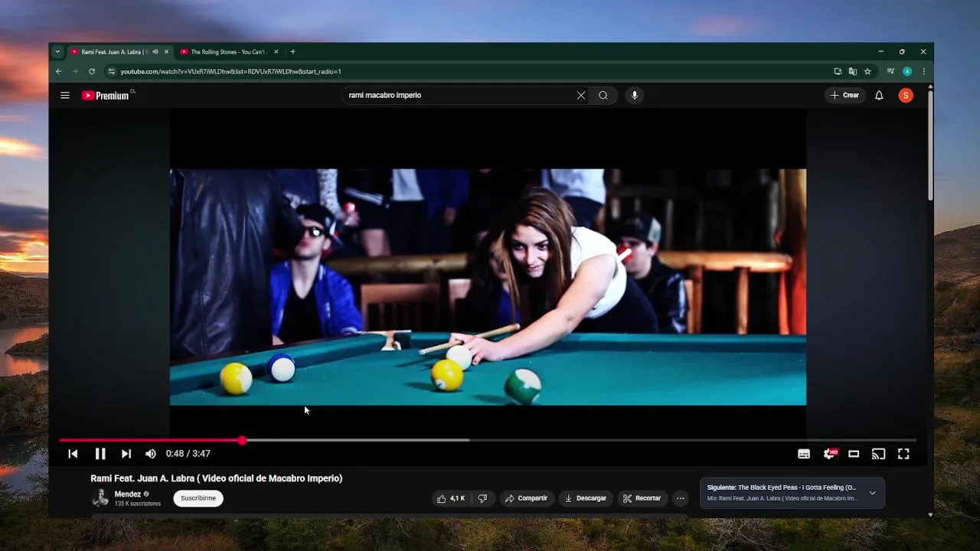Open the browser media control icon

tap(890, 71)
